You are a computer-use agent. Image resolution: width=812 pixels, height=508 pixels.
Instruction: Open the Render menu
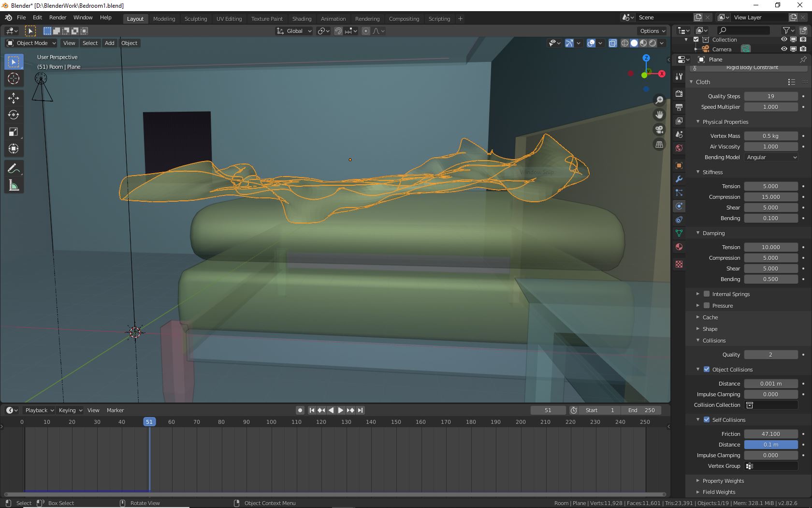tap(58, 17)
